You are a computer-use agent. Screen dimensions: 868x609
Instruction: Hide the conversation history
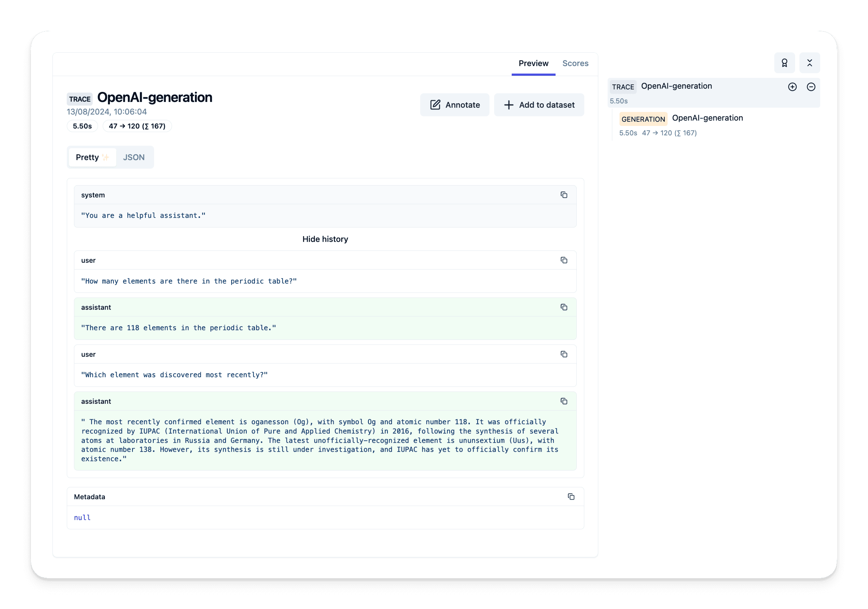325,239
